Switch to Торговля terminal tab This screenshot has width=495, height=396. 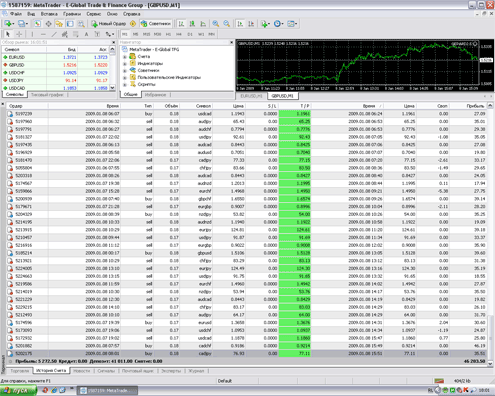(20, 371)
